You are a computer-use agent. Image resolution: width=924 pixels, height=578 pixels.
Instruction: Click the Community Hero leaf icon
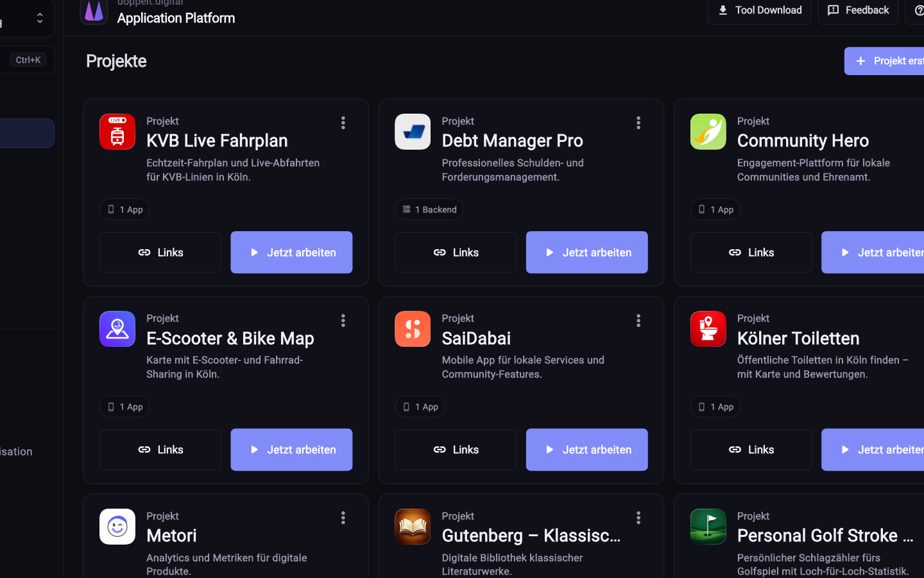(708, 132)
